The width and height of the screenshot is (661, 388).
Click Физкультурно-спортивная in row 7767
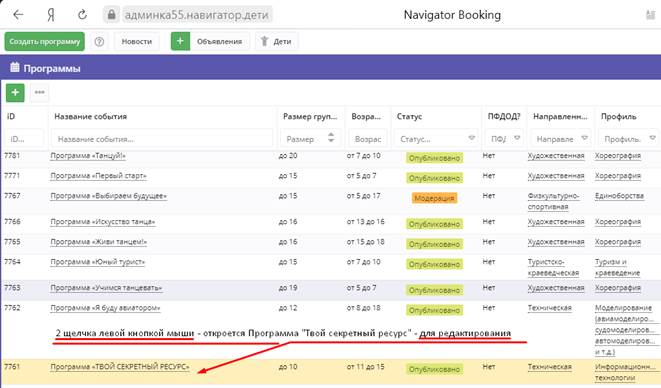point(553,201)
